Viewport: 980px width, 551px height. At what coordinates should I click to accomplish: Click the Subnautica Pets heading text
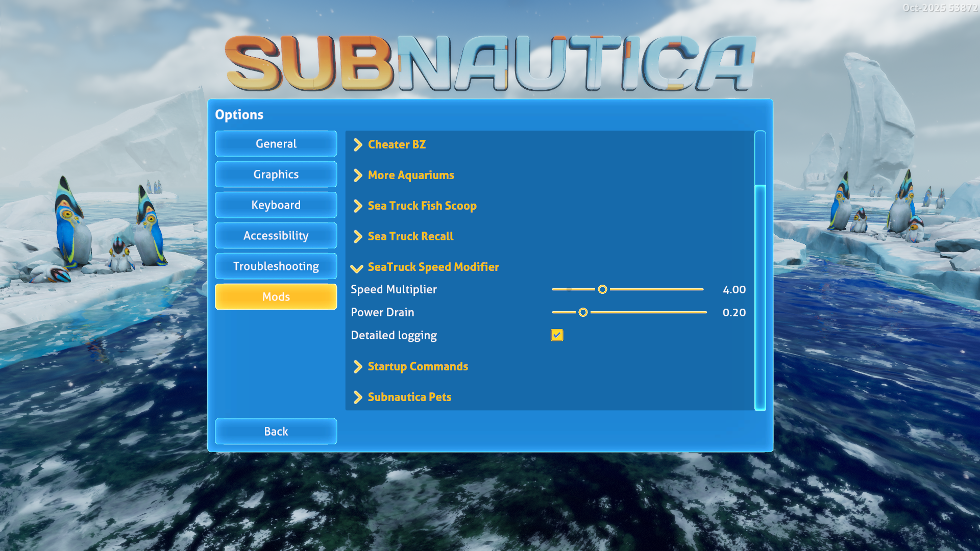[409, 397]
